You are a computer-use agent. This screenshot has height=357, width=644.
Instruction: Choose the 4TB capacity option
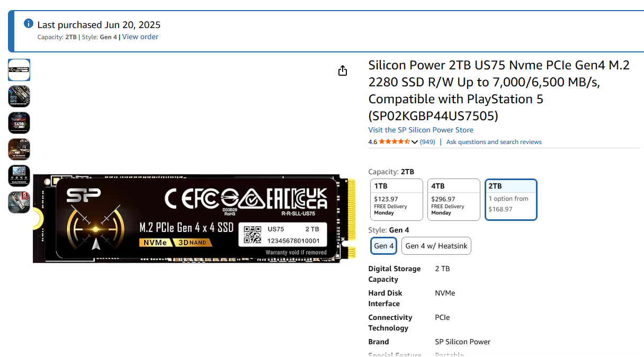click(x=454, y=200)
